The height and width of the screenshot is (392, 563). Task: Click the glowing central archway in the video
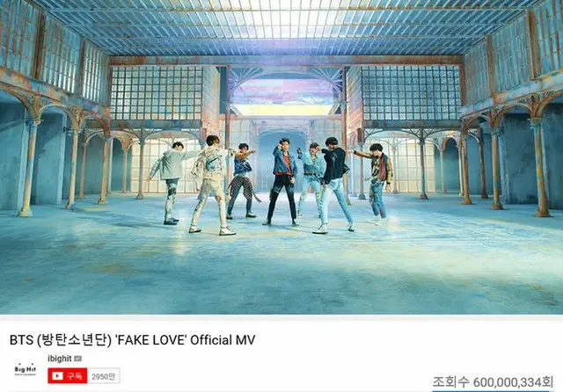click(x=283, y=96)
